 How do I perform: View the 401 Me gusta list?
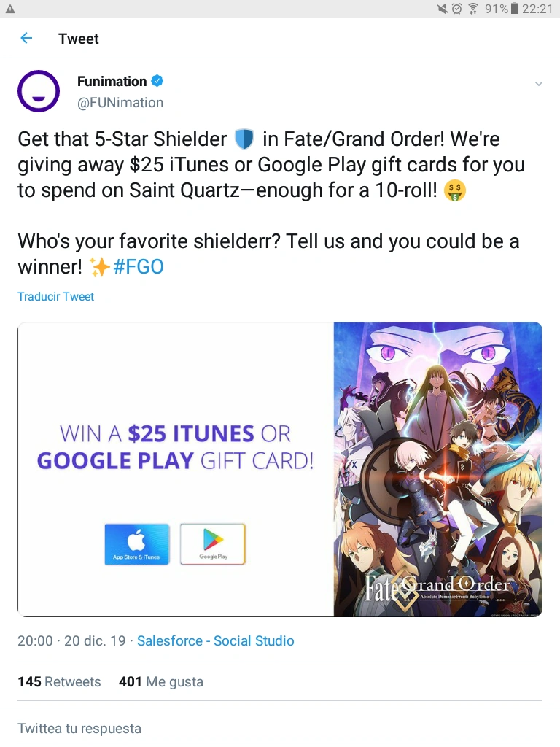coord(161,682)
